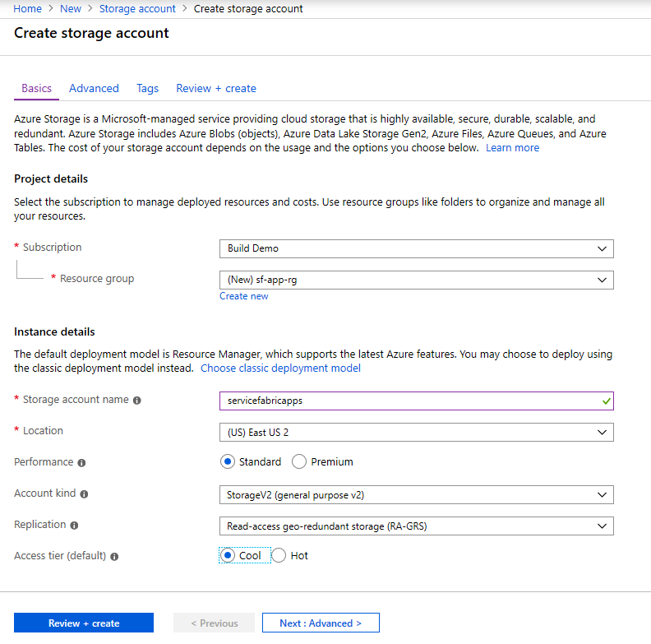The image size is (651, 644).
Task: Open the Location dropdown list
Action: tap(416, 432)
